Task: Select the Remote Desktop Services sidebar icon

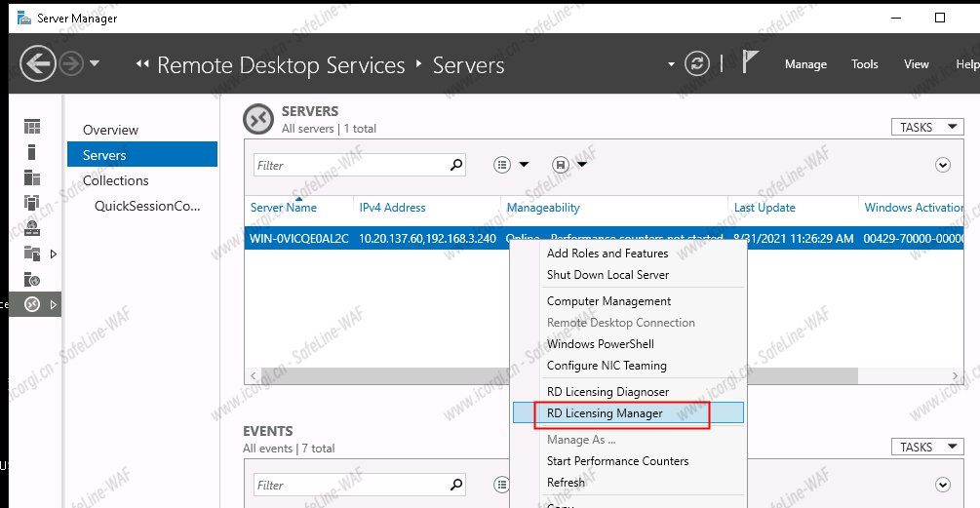Action: [x=32, y=304]
